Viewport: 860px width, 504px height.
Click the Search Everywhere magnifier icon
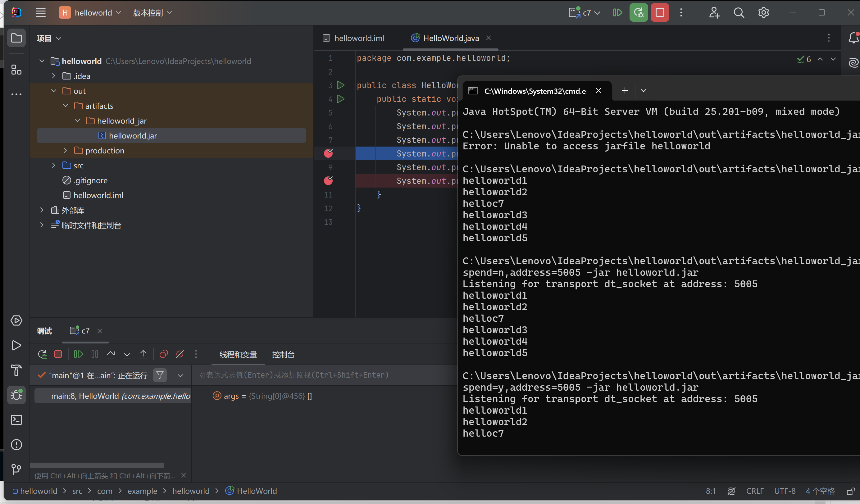click(739, 13)
